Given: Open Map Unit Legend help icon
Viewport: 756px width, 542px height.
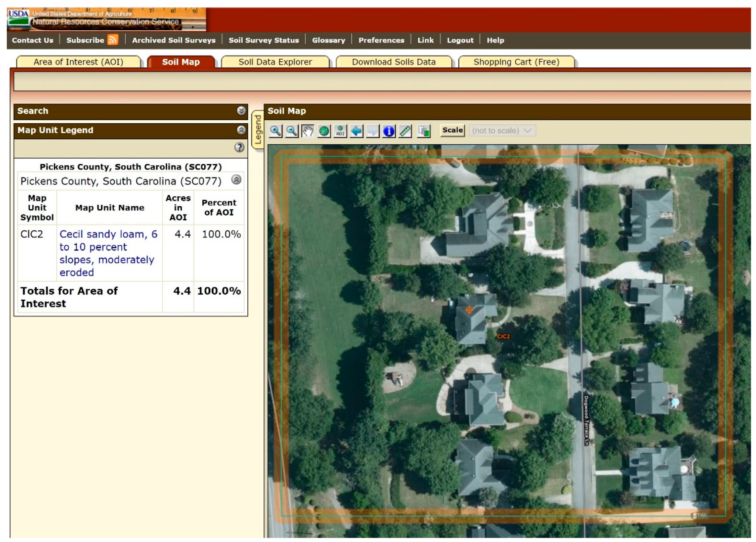Looking at the screenshot, I should pyautogui.click(x=239, y=147).
